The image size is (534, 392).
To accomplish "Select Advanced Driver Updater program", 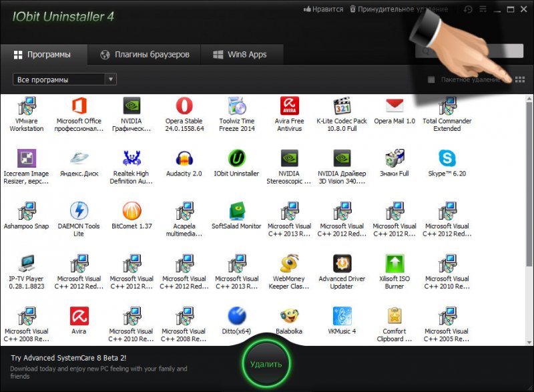I will (342, 272).
